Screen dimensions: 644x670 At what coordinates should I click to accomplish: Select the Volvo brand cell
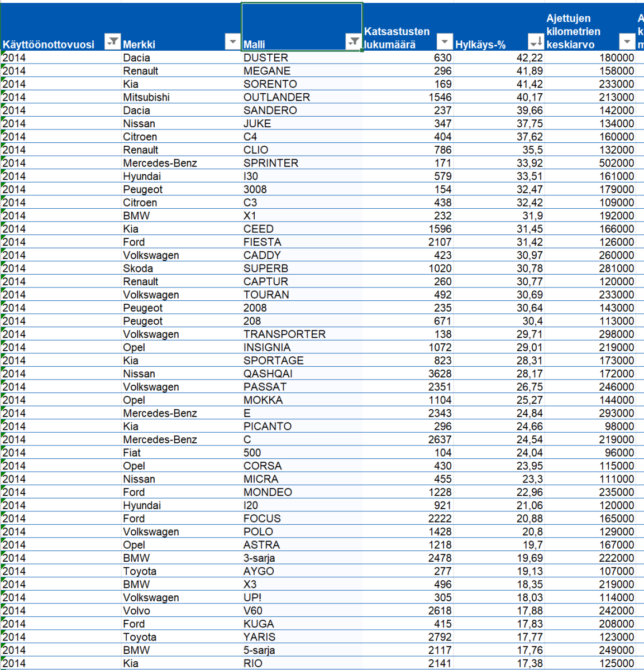click(x=181, y=611)
